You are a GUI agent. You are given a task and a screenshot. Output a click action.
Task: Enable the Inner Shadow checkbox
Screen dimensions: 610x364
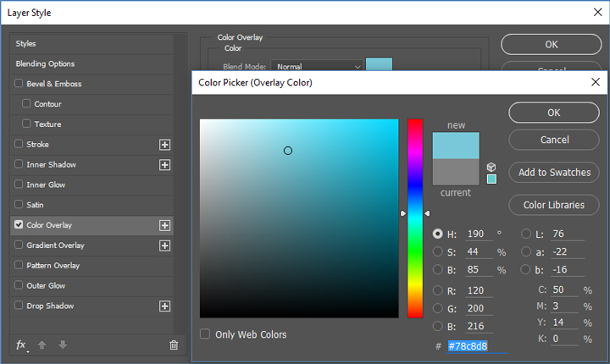[x=19, y=164]
